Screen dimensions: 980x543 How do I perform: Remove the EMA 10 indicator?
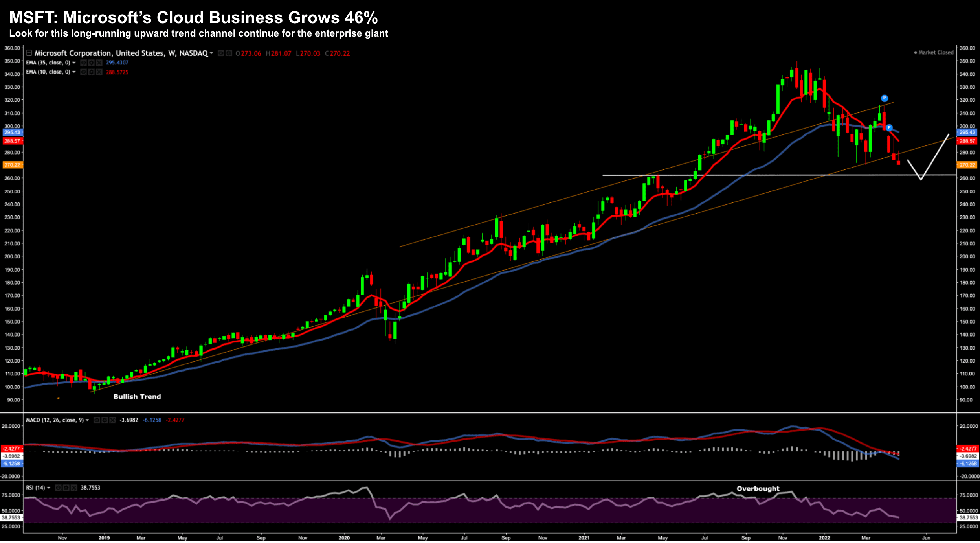point(99,72)
